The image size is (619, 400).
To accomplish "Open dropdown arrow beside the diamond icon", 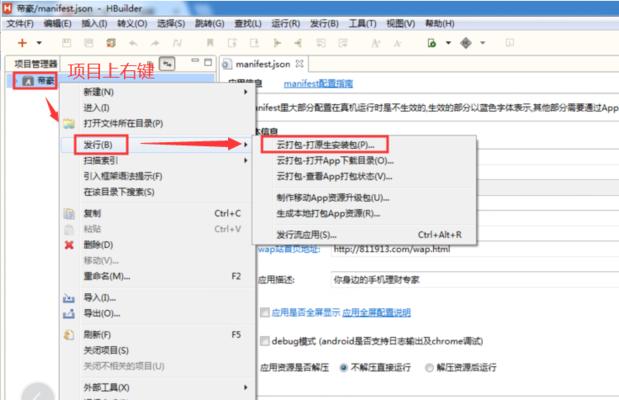I will (x=482, y=43).
